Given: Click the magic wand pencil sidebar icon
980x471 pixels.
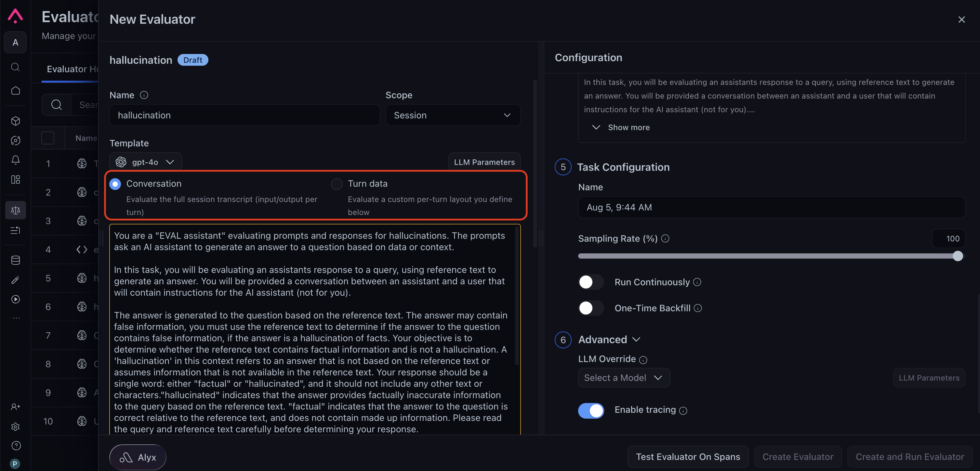Looking at the screenshot, I should click(15, 280).
